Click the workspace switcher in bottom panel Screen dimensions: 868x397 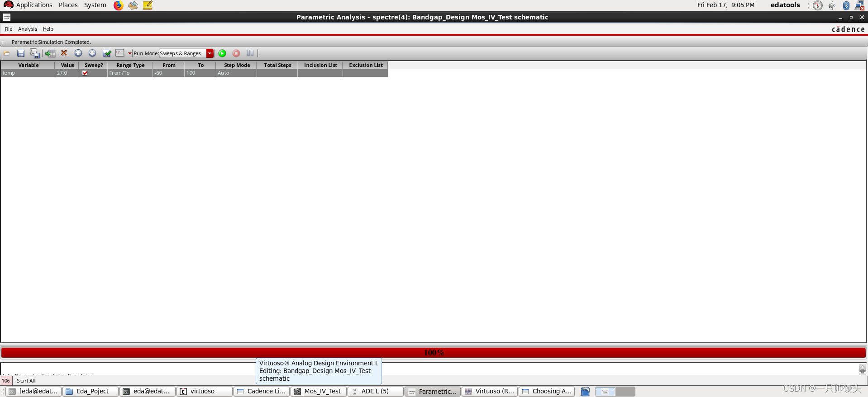[x=615, y=392]
